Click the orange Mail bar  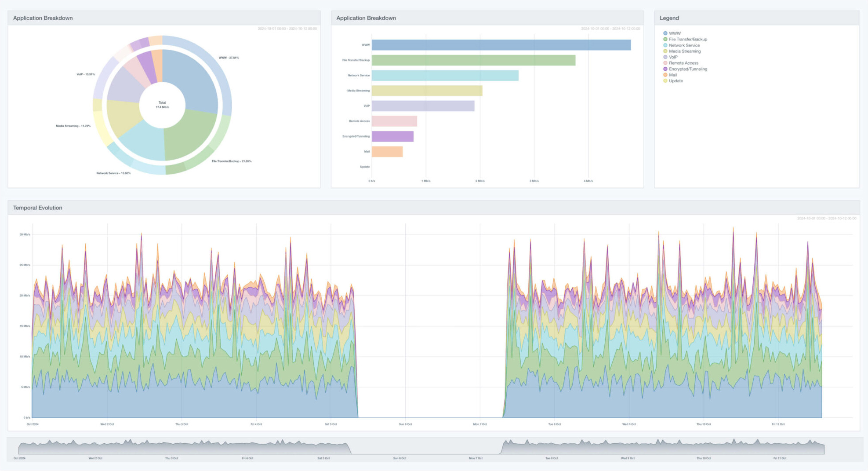tap(387, 152)
